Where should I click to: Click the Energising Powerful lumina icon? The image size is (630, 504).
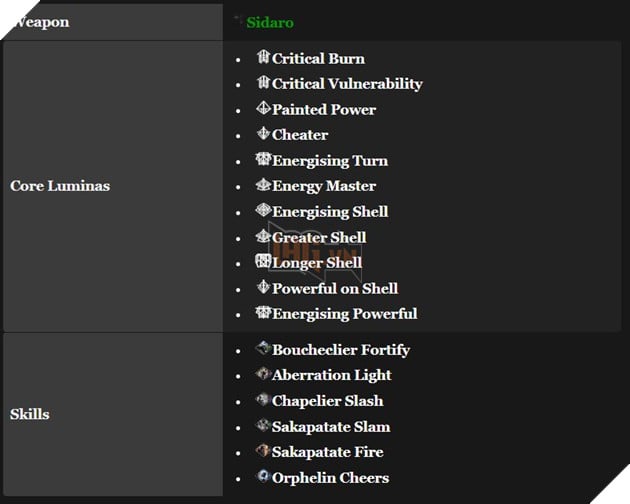[263, 313]
